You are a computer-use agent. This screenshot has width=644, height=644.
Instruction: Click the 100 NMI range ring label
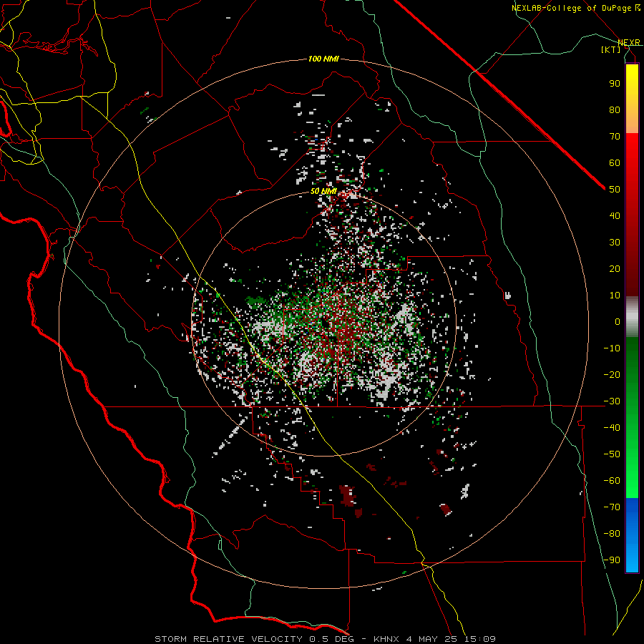click(323, 59)
